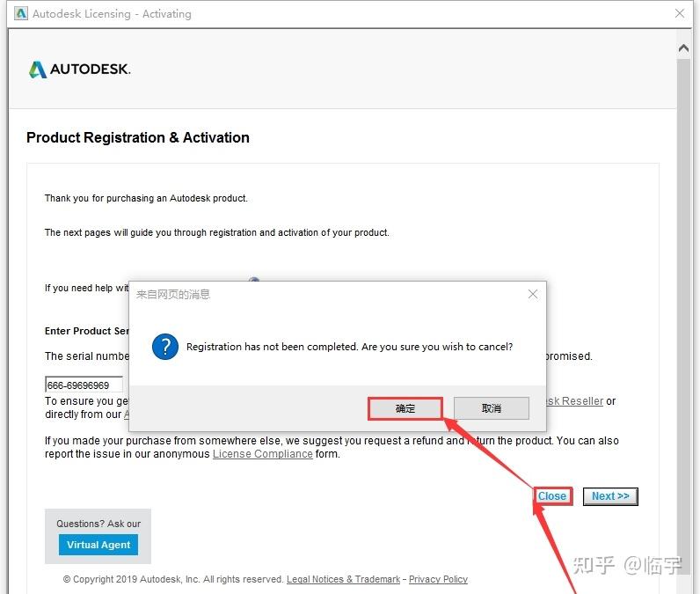Screen dimensions: 700x594
Task: Launch the Virtual Agent
Action: 98,545
